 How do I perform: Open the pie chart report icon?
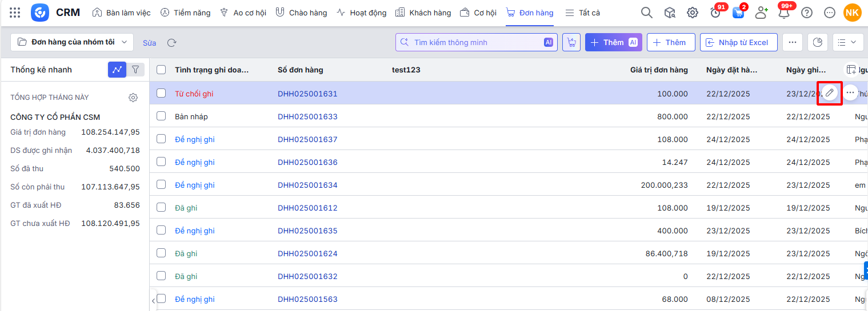point(817,42)
